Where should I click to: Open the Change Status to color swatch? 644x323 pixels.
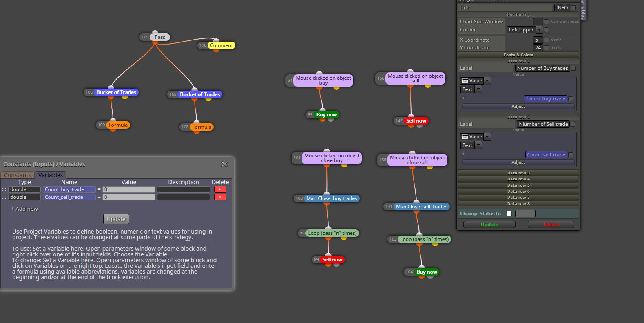tap(525, 214)
